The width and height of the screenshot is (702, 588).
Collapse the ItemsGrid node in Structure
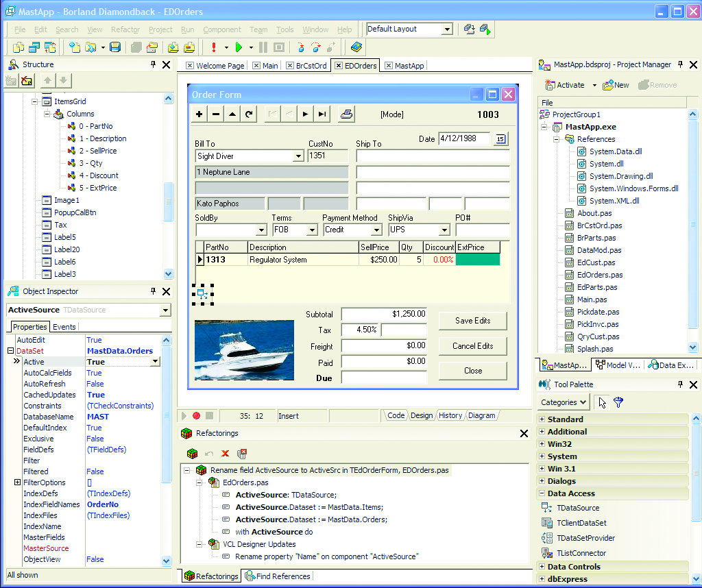(36, 101)
